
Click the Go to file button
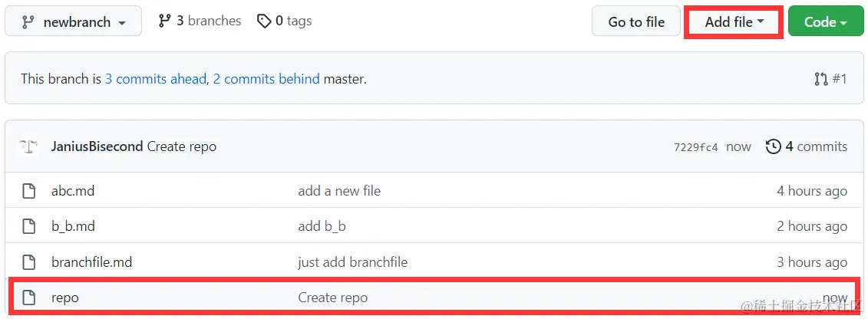(x=636, y=22)
